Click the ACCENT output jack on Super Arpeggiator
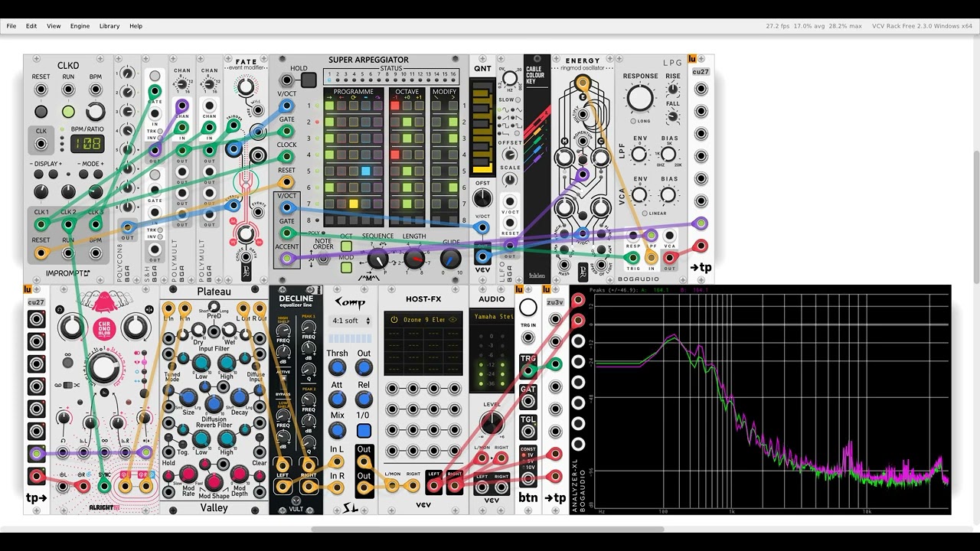The height and width of the screenshot is (551, 980). (287, 259)
